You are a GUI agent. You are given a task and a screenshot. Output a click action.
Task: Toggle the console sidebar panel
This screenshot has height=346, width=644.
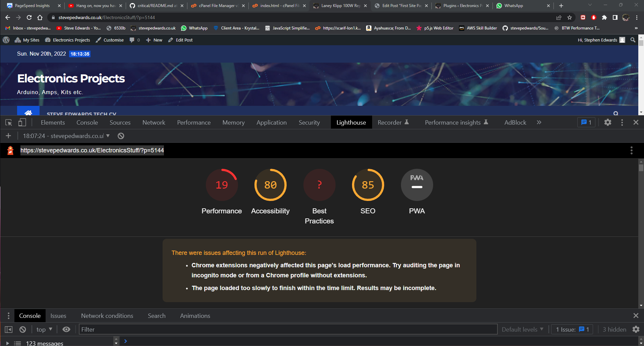coord(9,330)
